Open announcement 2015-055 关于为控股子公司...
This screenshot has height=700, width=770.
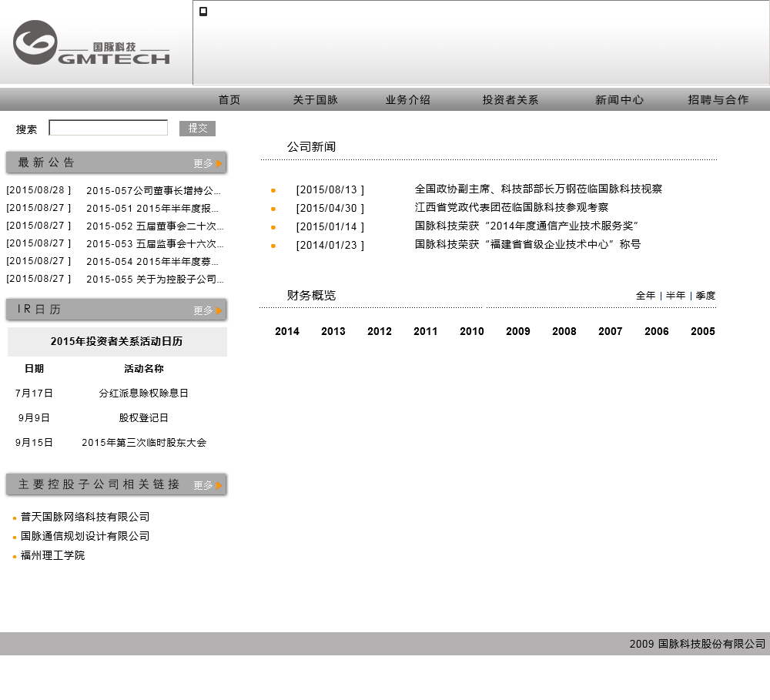[155, 279]
